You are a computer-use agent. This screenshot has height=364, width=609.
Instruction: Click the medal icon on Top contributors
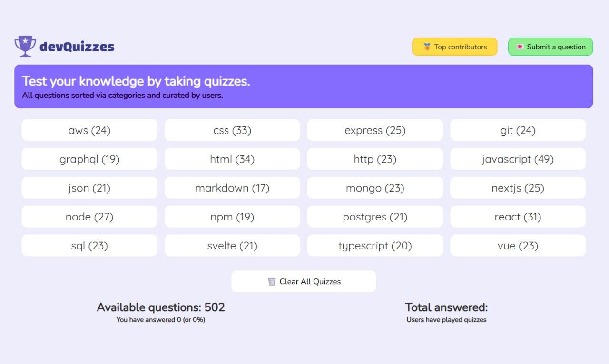pyautogui.click(x=427, y=47)
